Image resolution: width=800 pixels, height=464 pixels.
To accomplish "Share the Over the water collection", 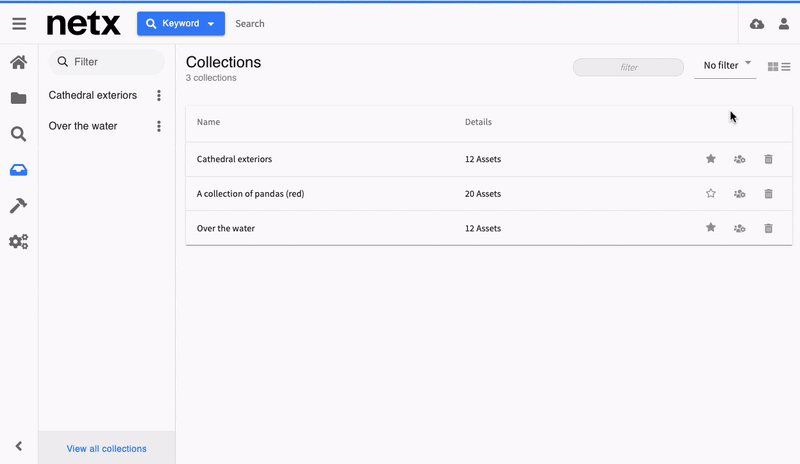I will click(739, 228).
